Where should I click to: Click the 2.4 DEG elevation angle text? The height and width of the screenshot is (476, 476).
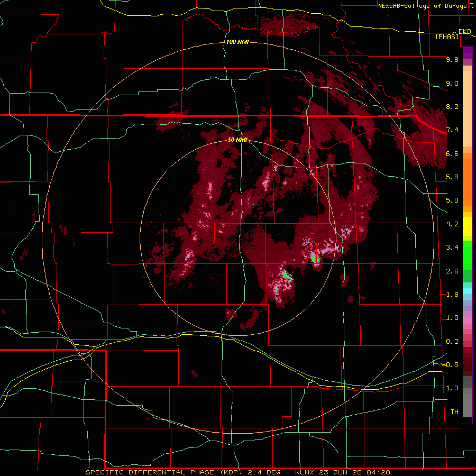pyautogui.click(x=265, y=472)
